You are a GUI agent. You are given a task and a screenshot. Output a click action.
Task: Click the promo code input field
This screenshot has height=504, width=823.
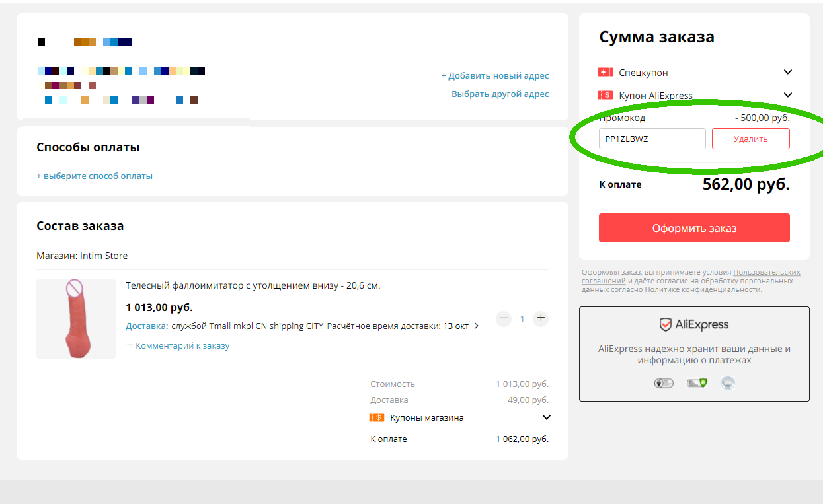(x=652, y=139)
